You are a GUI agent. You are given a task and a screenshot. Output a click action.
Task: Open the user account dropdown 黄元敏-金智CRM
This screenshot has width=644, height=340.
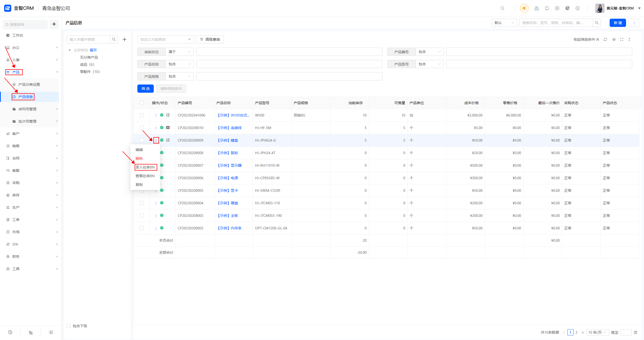[x=618, y=8]
